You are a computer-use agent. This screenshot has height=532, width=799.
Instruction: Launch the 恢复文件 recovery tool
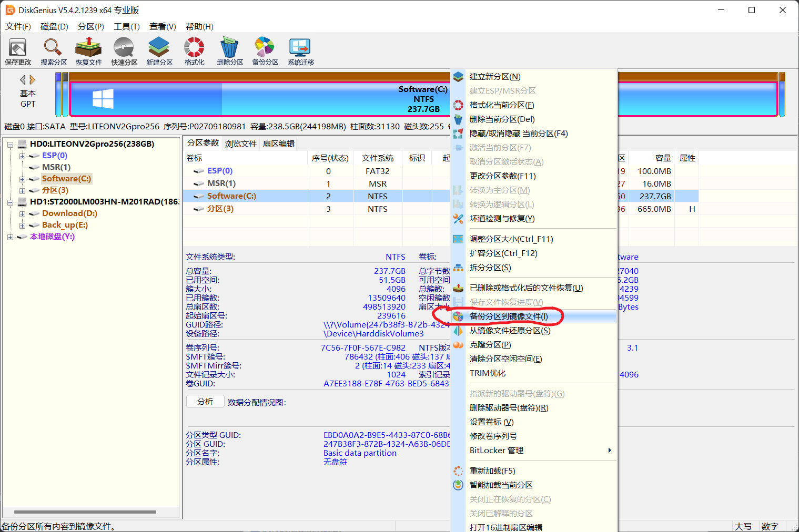pos(88,52)
